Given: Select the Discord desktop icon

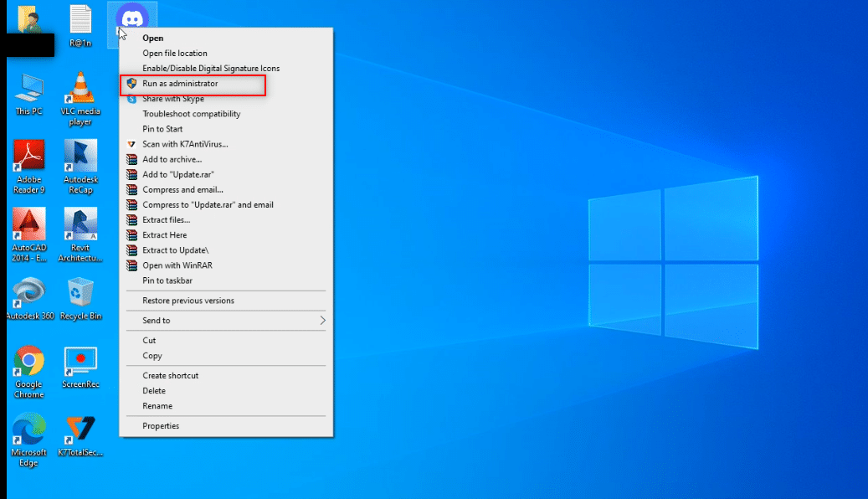Looking at the screenshot, I should (x=131, y=17).
